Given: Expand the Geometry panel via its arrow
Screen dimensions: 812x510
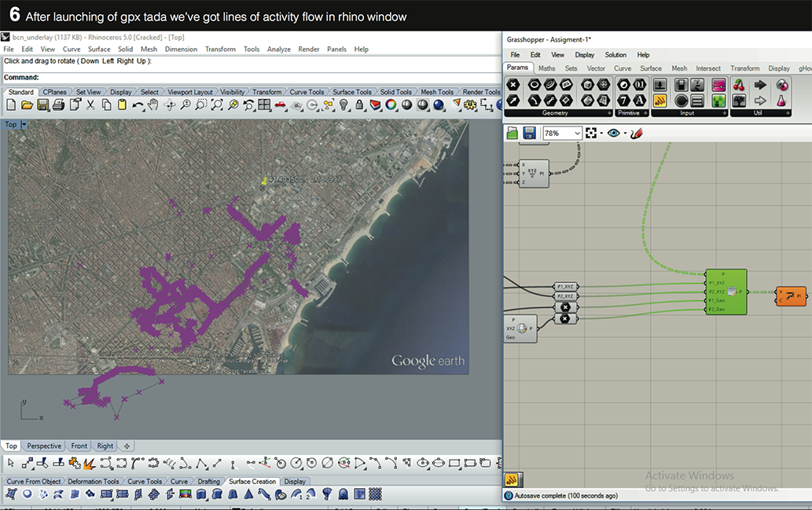Looking at the screenshot, I should point(608,112).
